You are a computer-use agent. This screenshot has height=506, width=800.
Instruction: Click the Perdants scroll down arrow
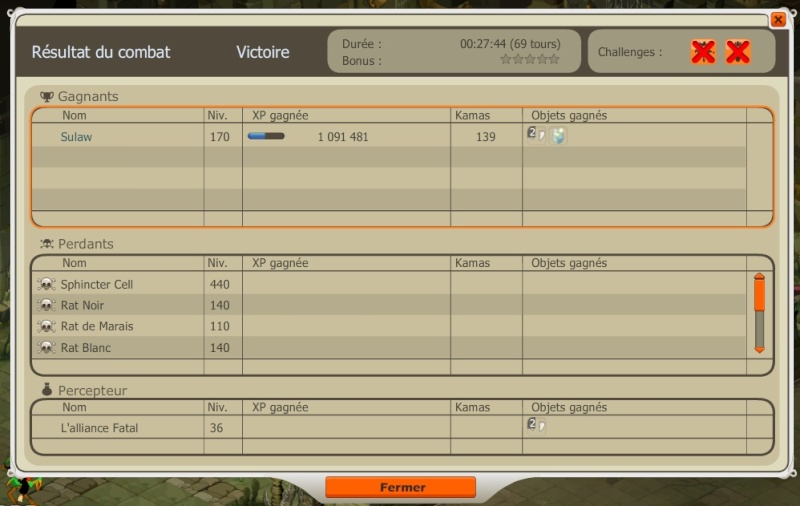coord(759,350)
